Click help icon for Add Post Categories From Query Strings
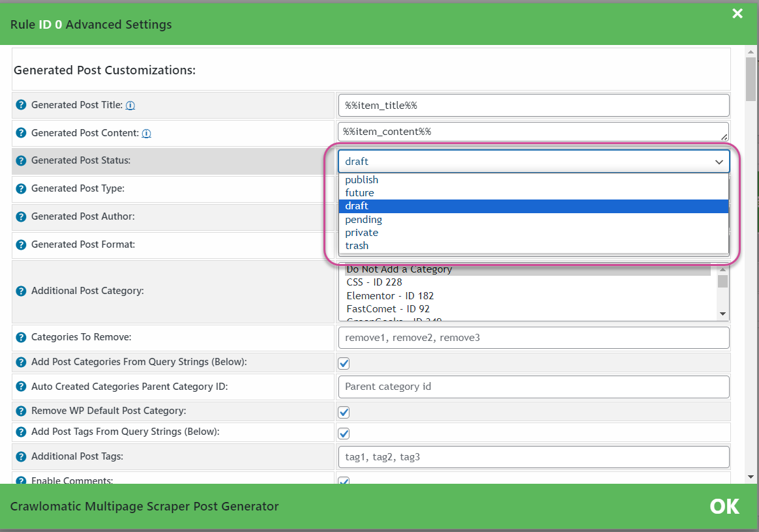Viewport: 759px width, 532px height. tap(21, 362)
